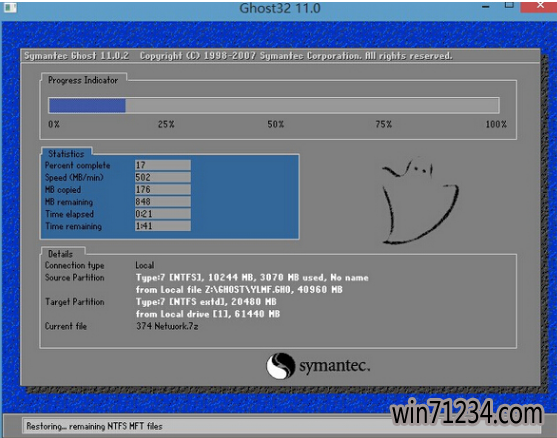Click the 'MB copied' label
Screen dimensions: 557x438
(63, 190)
